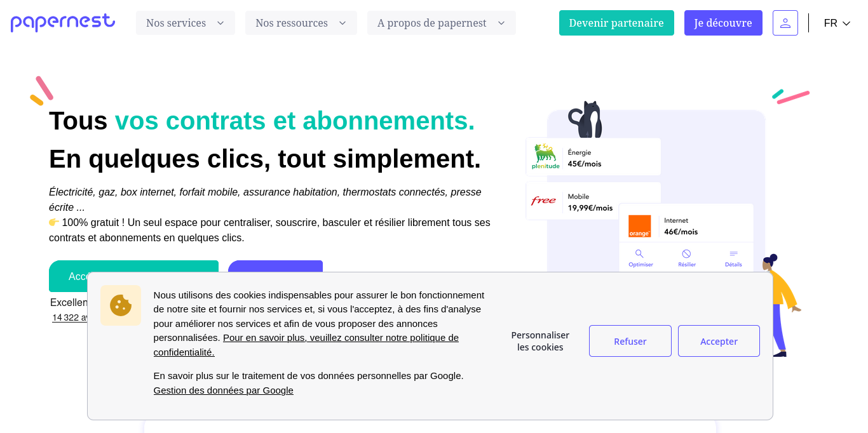Expand the A propos de papernest menu
The width and height of the screenshot is (868, 433).
point(441,22)
